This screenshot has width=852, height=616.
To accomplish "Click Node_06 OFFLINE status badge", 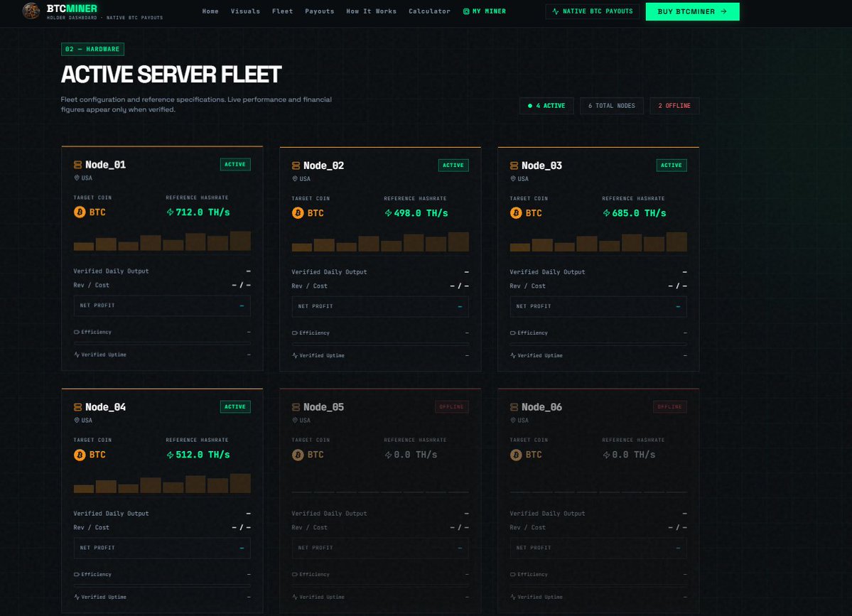I will (669, 407).
